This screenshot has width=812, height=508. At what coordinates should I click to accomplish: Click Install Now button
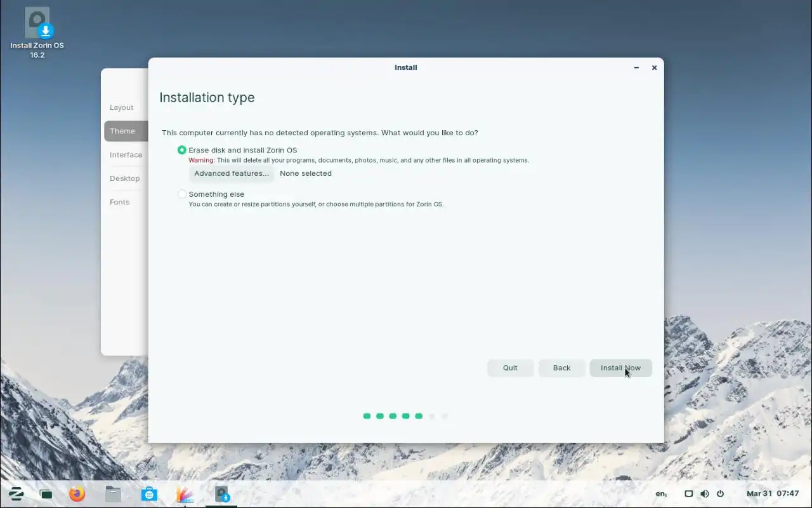(x=620, y=368)
